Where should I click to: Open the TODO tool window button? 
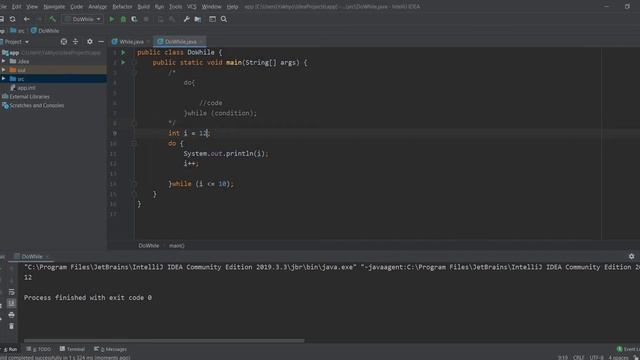(x=38, y=349)
